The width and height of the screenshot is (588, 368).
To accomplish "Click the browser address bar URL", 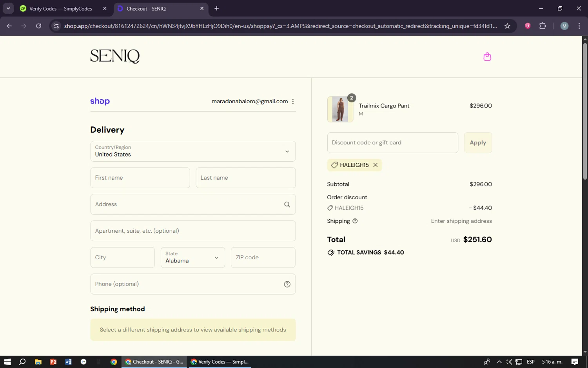I will pos(280,26).
